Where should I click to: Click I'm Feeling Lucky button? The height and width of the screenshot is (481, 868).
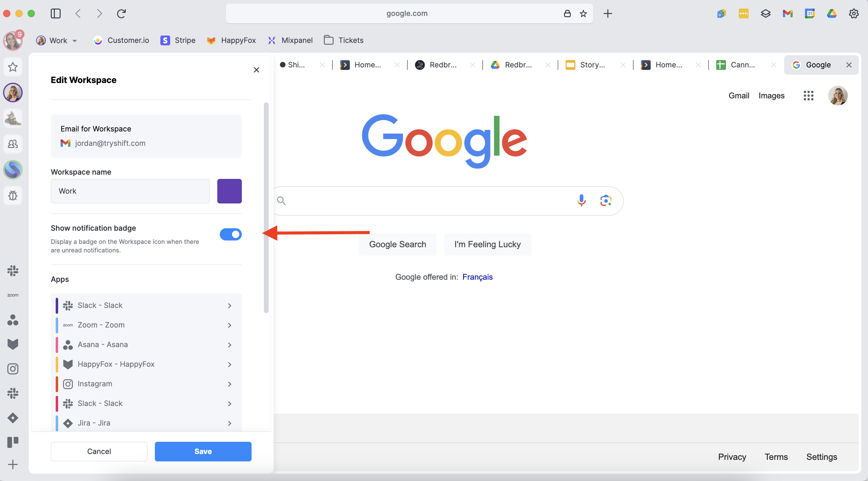coord(487,244)
